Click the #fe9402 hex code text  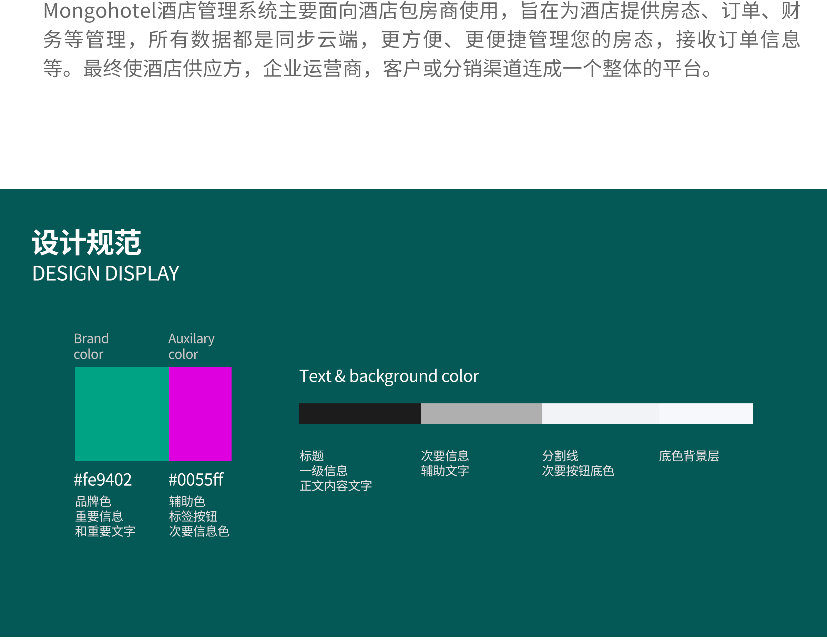point(103,480)
